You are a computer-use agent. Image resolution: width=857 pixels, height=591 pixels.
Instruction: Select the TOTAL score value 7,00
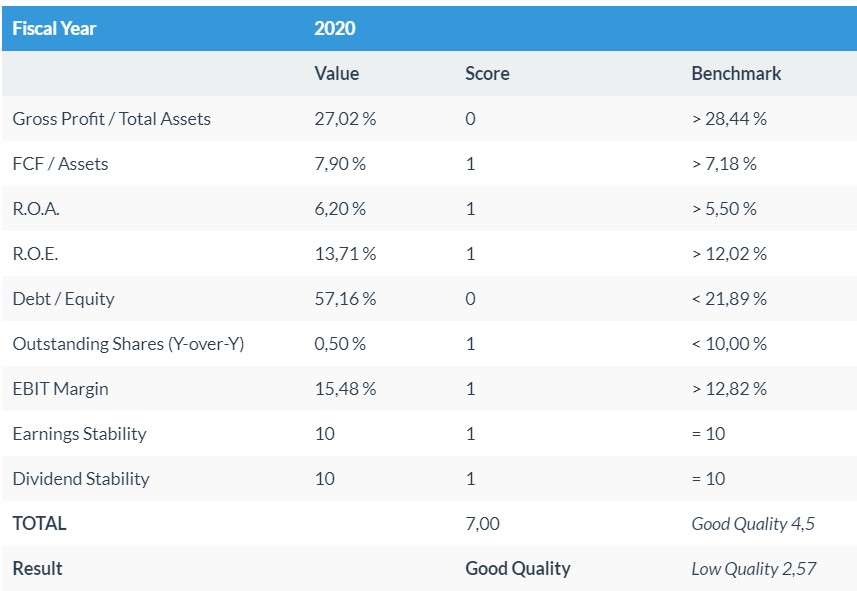coord(482,524)
